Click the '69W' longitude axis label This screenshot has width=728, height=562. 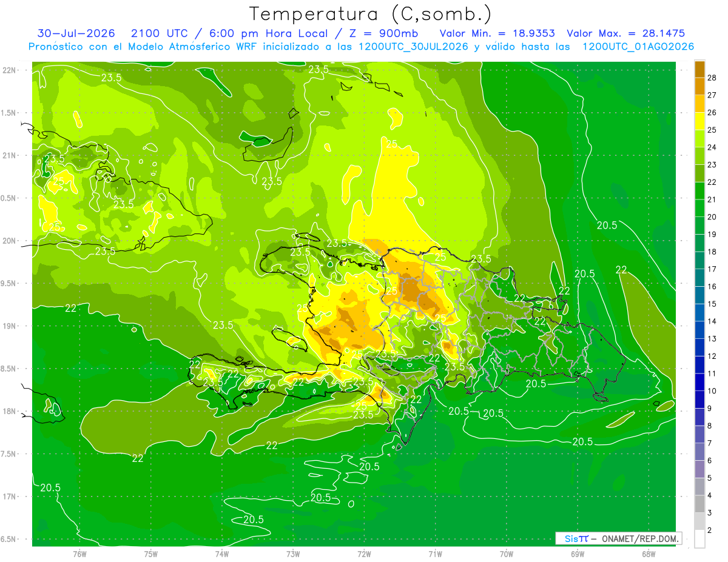pyautogui.click(x=578, y=554)
